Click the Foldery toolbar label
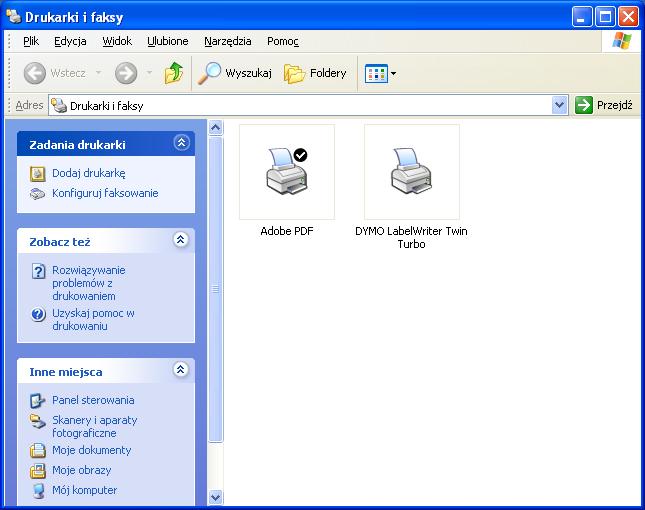645x510 pixels. click(x=328, y=73)
